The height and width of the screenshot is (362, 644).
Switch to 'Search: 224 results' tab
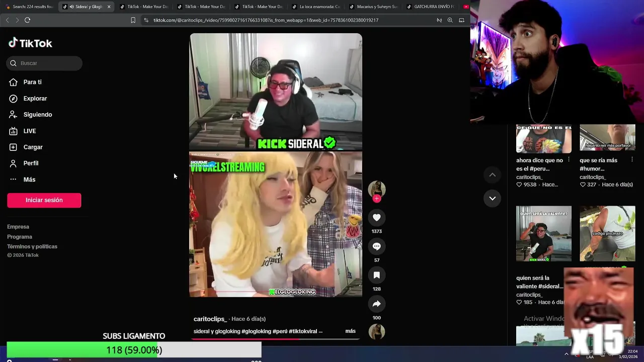(29, 7)
